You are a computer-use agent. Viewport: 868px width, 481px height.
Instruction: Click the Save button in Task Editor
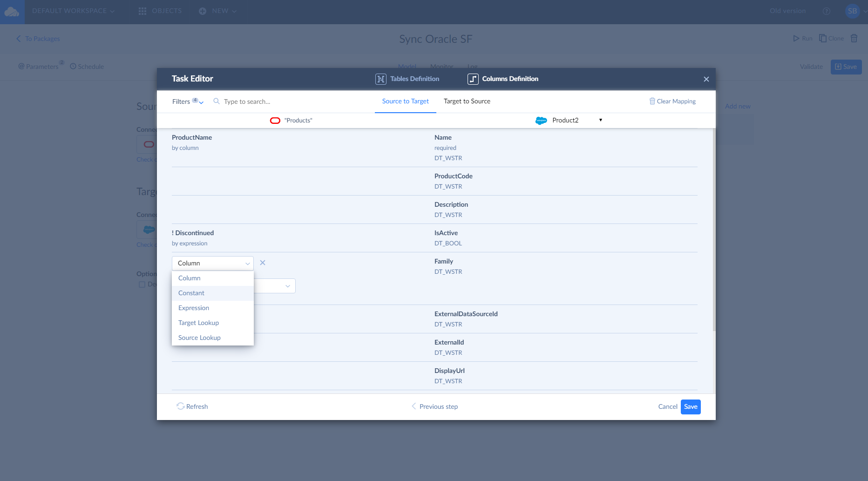pos(691,406)
